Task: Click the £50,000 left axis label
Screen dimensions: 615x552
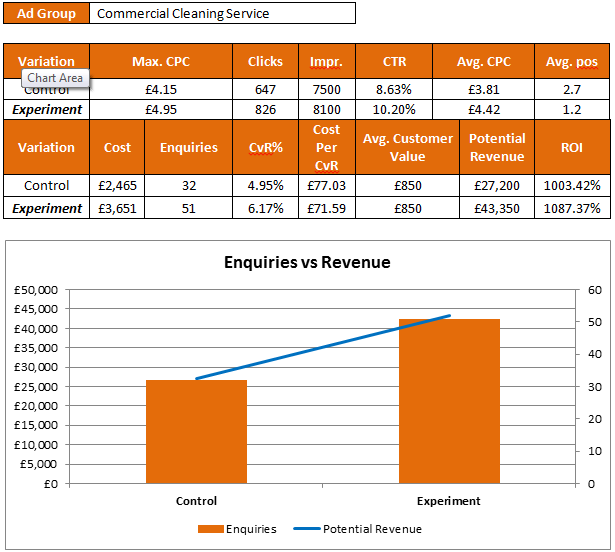Action: [x=36, y=290]
